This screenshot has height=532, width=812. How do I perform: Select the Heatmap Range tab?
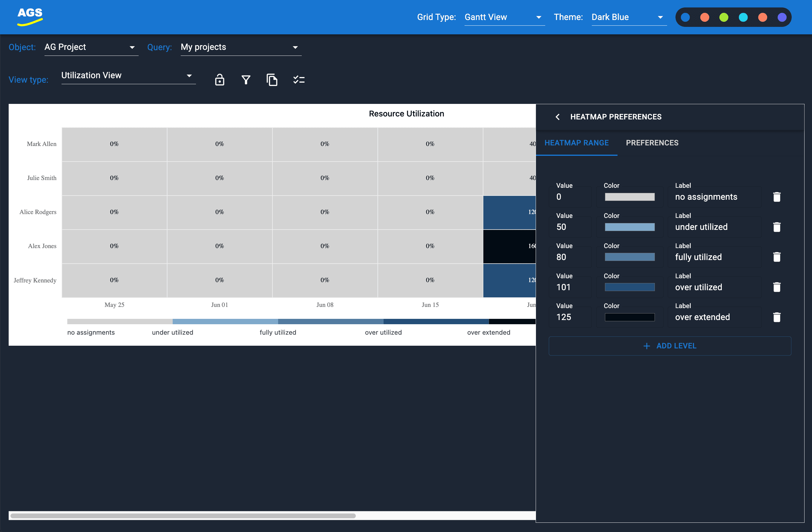pos(576,143)
